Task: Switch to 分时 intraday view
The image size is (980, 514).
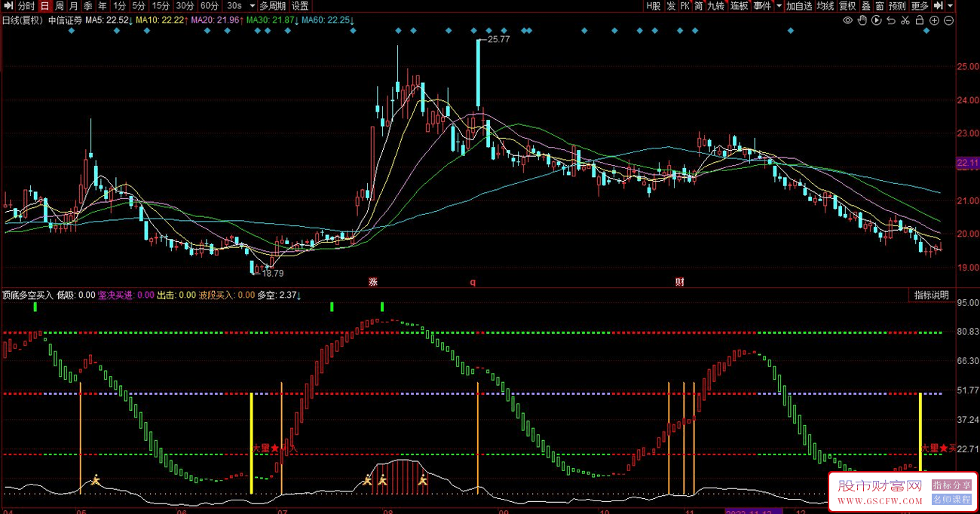Action: (x=26, y=6)
